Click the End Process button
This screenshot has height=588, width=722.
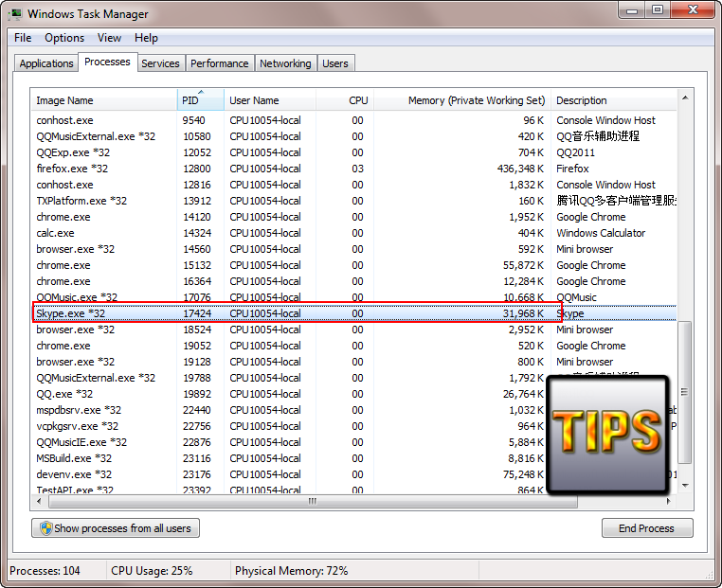coord(647,528)
